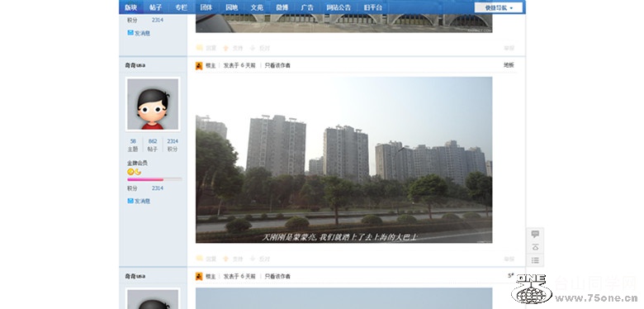644x309 pixels.
Task: Click the 发消息 envelope icon under the member progress bar
Action: [130, 201]
